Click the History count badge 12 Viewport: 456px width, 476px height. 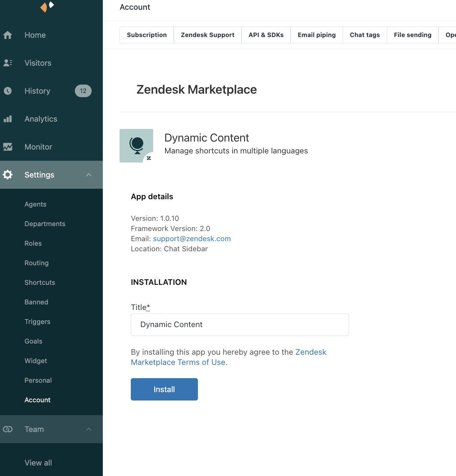coord(83,91)
